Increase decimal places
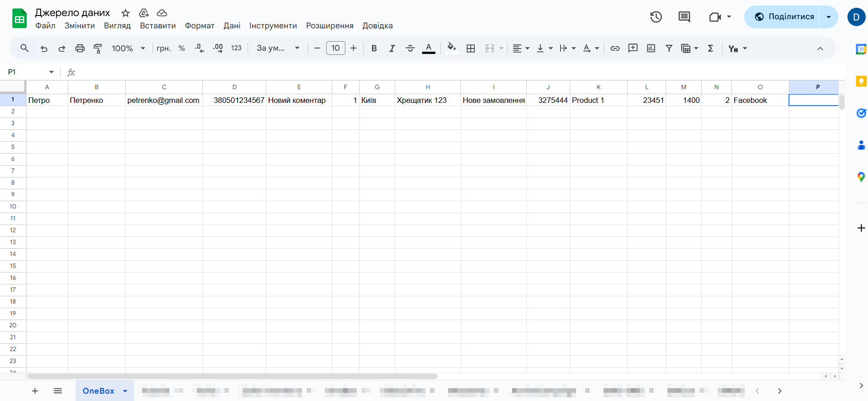Viewport: 868px width, 401px height. [x=218, y=48]
